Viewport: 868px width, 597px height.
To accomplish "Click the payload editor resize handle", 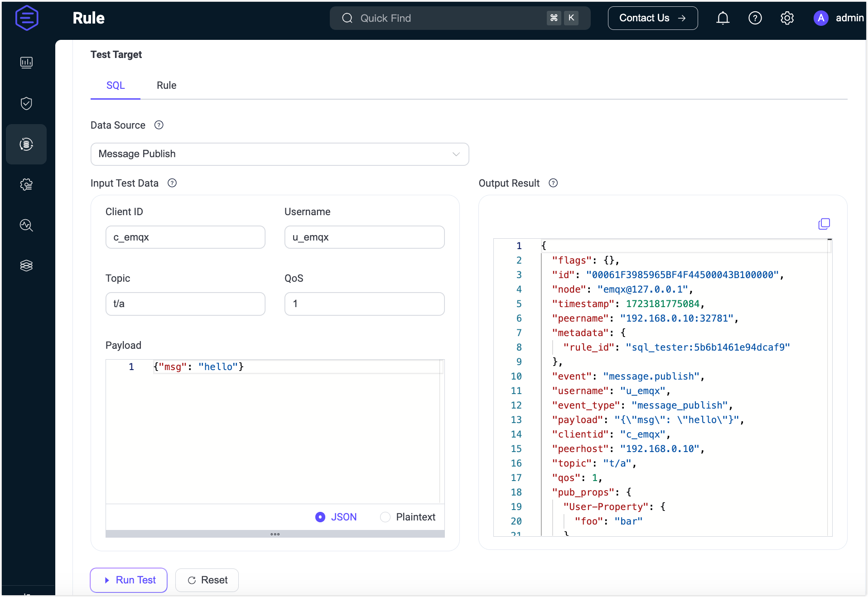I will (x=275, y=534).
